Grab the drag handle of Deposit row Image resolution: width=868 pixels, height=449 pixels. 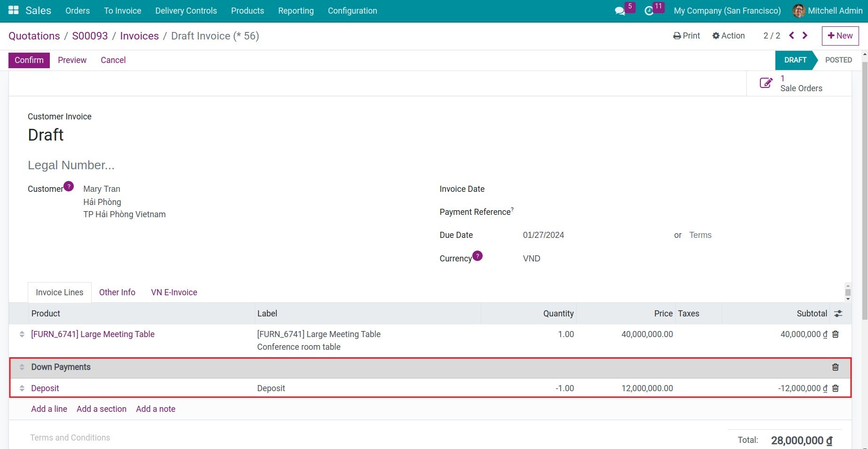tap(22, 388)
